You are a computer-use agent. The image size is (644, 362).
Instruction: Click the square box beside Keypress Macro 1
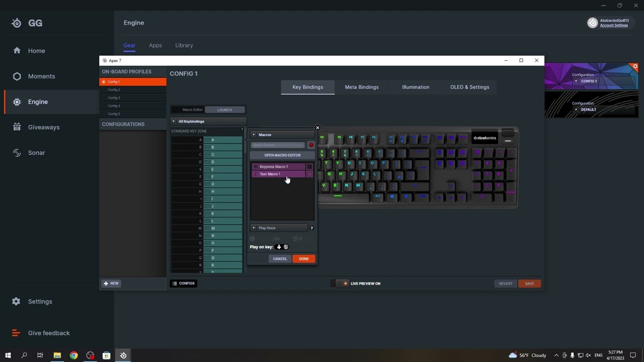point(309,166)
